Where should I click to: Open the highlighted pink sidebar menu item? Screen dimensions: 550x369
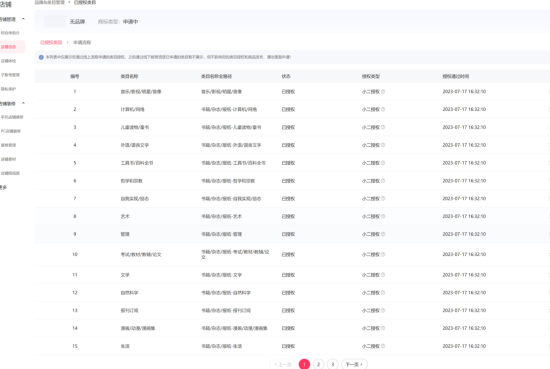(12, 47)
